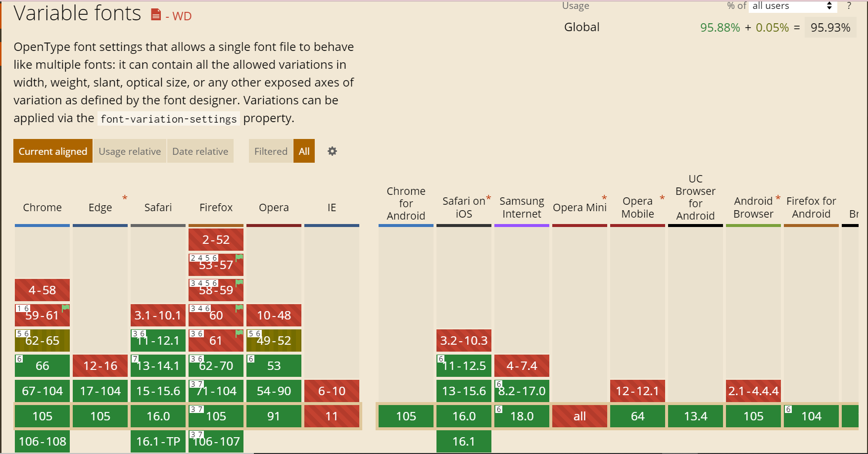Select the All option

pyautogui.click(x=304, y=151)
